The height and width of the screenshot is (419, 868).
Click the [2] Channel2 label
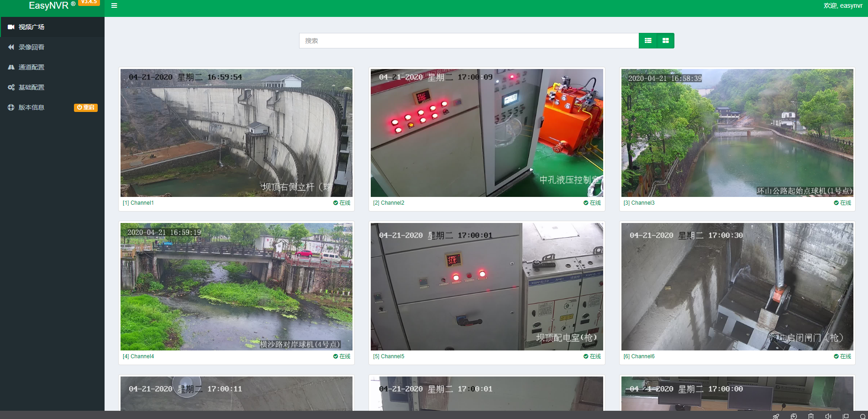389,203
